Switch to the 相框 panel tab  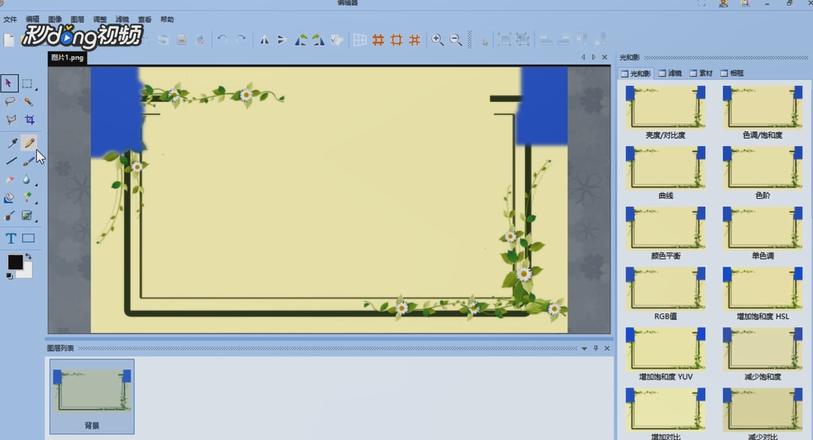point(733,74)
